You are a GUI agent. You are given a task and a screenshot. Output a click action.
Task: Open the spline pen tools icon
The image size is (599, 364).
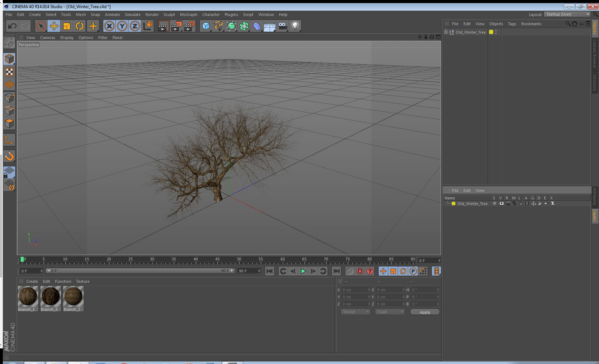point(219,26)
